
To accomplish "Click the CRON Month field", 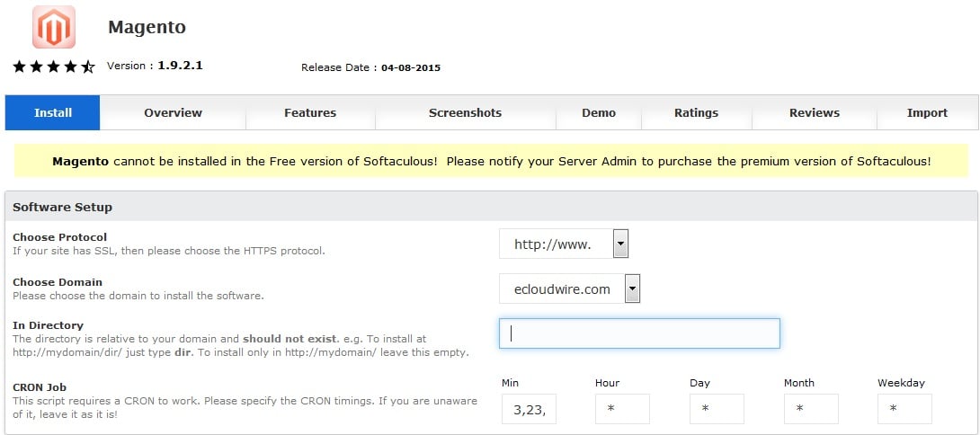I will tap(811, 409).
